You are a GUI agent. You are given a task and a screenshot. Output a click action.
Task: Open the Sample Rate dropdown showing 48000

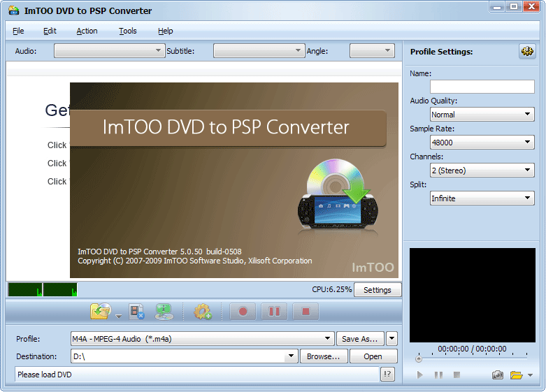point(482,142)
